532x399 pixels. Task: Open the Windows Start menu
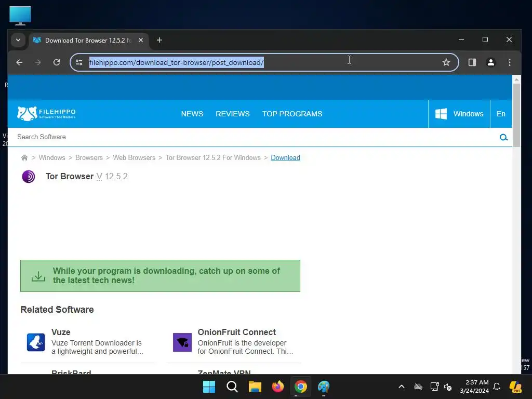click(x=209, y=387)
